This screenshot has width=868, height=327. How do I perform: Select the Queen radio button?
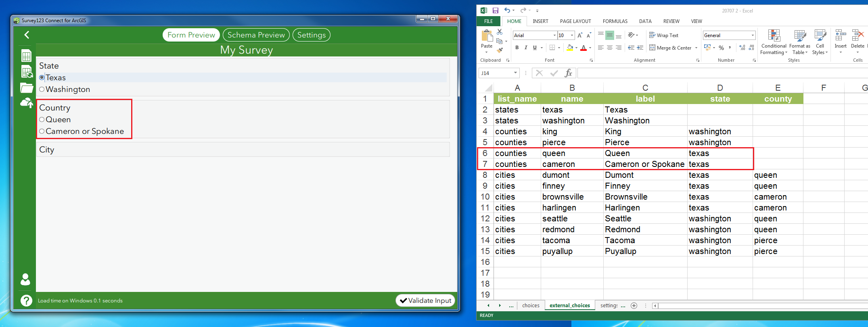[x=42, y=119]
